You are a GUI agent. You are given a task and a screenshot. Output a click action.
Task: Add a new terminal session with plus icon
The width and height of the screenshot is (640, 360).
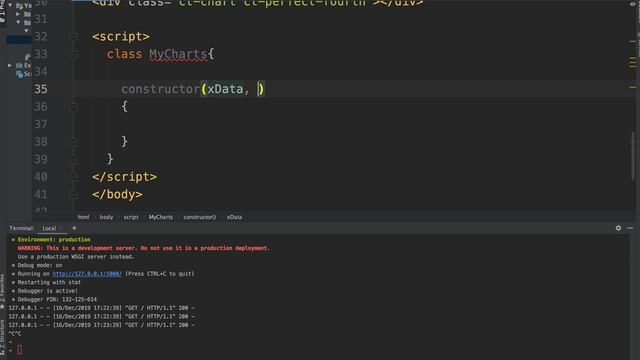[x=74, y=228]
